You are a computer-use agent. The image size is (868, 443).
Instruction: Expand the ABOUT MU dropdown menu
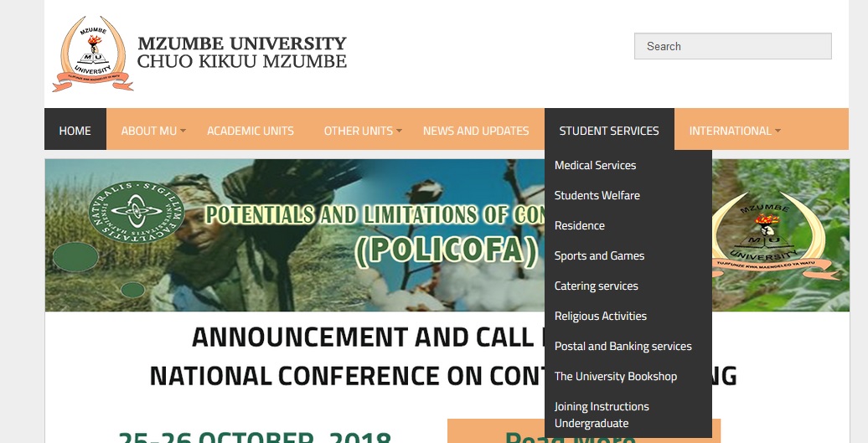pyautogui.click(x=152, y=131)
